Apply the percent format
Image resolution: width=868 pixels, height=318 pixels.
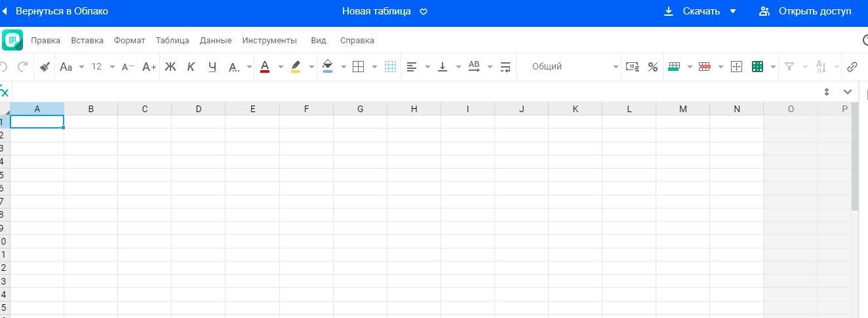(x=652, y=66)
